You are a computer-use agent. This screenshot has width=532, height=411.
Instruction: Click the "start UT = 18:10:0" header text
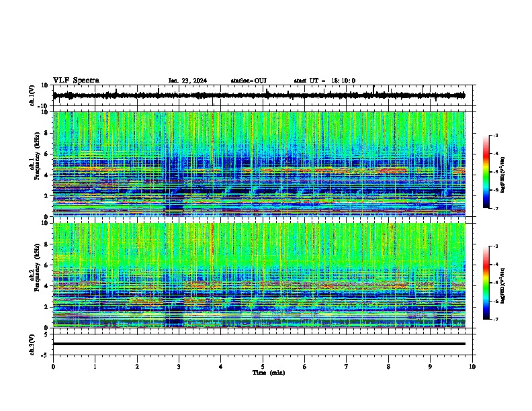(324, 81)
